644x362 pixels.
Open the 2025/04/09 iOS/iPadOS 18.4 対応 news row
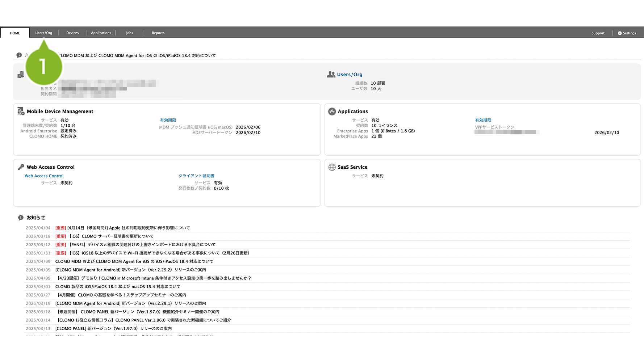pos(134,261)
